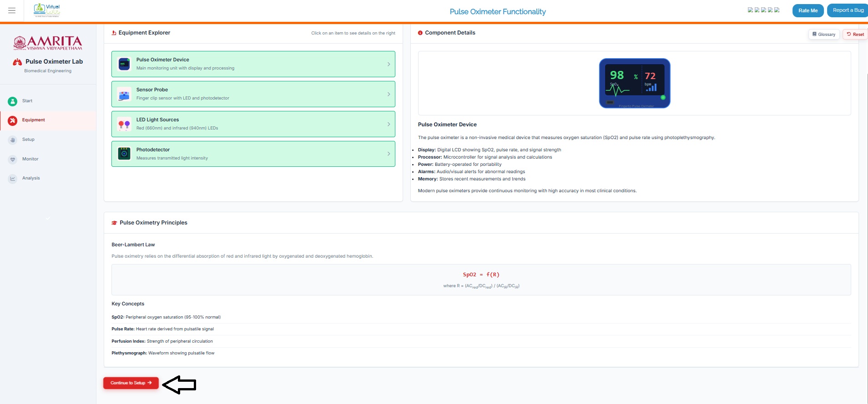
Task: Click the Start flask icon in sidebar
Action: tap(13, 101)
